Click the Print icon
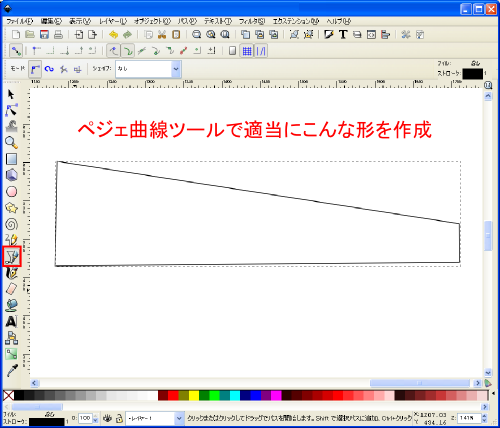The image size is (500, 428). (x=58, y=34)
